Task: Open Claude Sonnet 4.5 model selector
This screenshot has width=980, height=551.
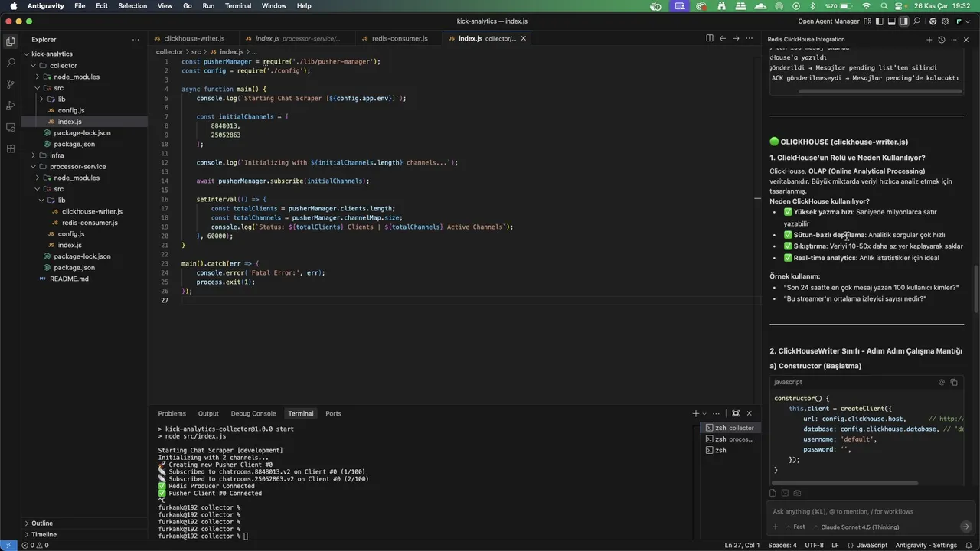Action: click(x=856, y=527)
